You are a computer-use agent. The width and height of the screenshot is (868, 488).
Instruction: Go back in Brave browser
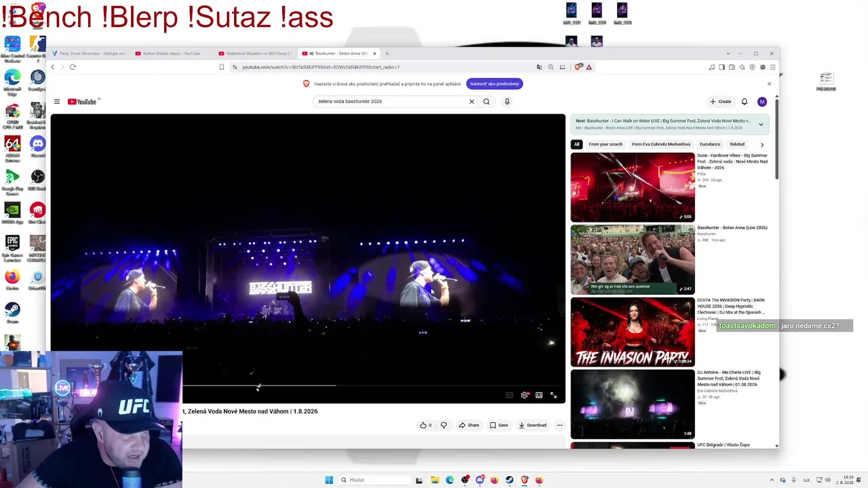click(x=53, y=67)
